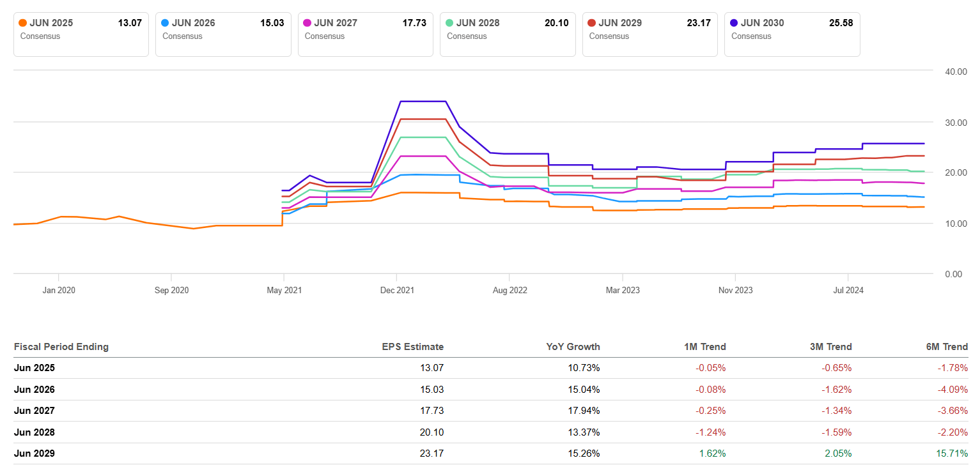Click the purple JUN 2030 legend dot
The image size is (980, 465).
735,23
